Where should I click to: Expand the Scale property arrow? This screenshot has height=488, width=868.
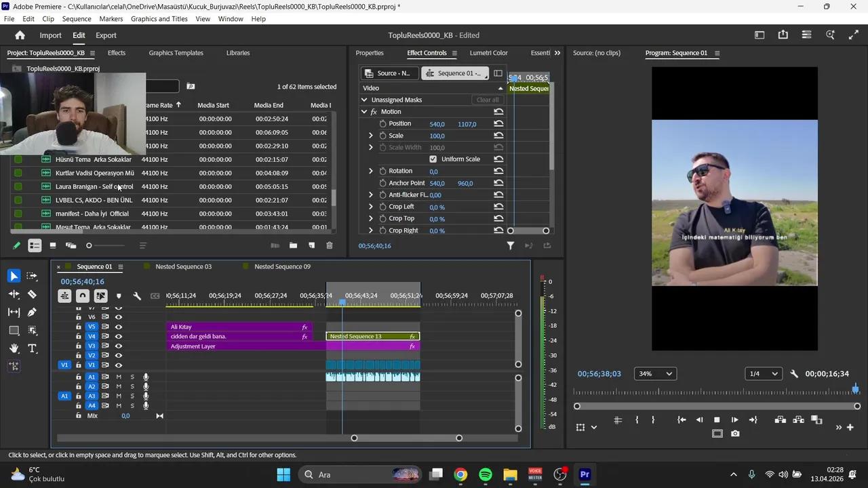[x=371, y=136]
